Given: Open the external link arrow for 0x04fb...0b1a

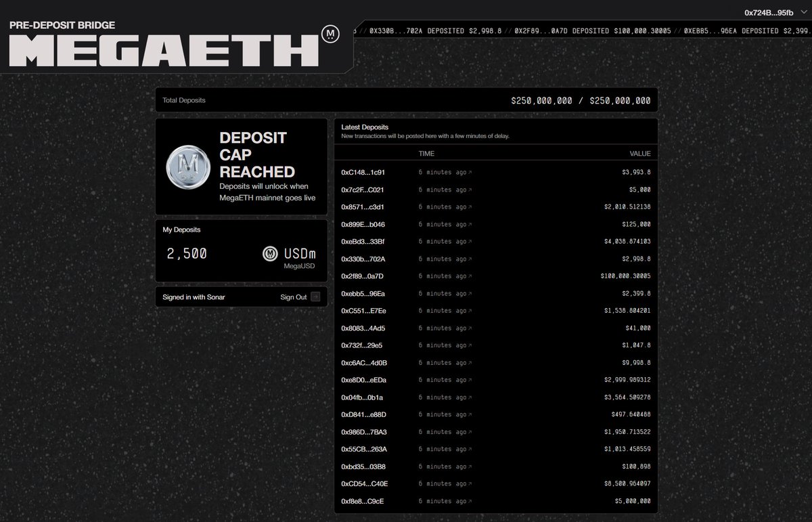Looking at the screenshot, I should 470,397.
